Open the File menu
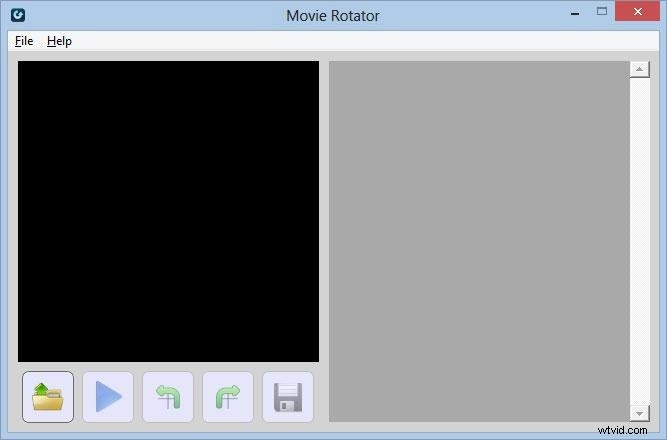 24,41
